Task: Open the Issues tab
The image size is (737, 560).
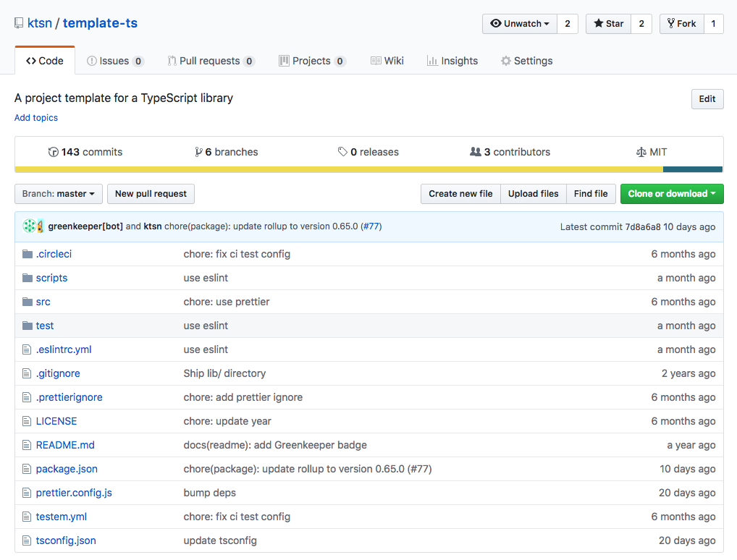Action: point(115,61)
